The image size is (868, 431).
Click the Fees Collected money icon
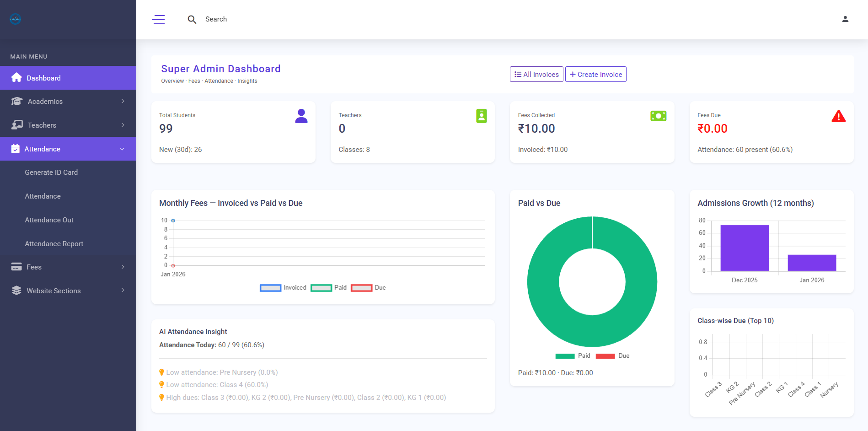[x=658, y=116]
